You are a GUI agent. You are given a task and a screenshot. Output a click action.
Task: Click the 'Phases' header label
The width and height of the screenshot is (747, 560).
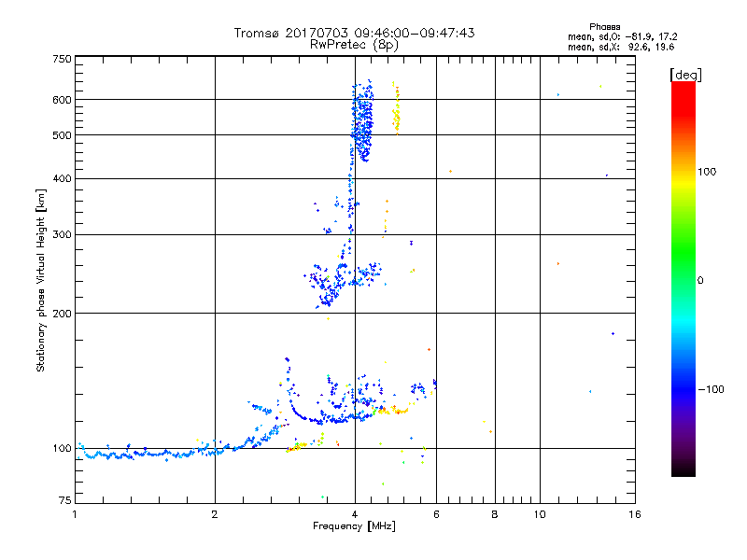tap(604, 27)
